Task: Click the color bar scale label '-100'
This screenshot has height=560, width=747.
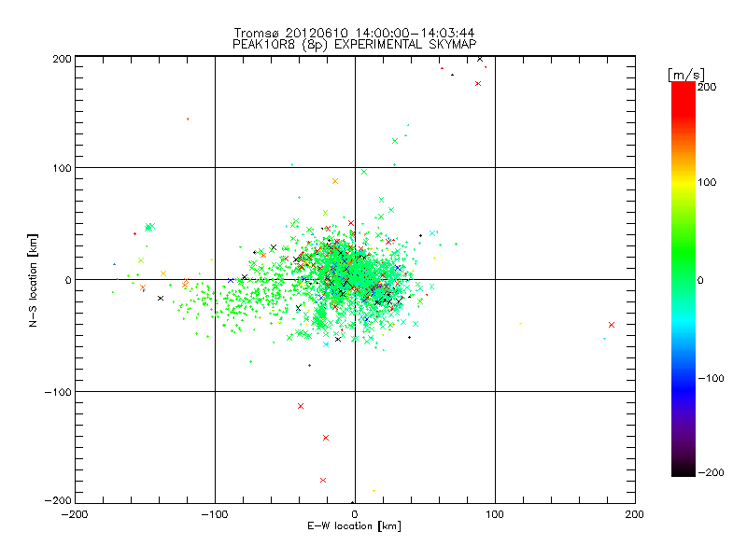Action: coord(711,379)
